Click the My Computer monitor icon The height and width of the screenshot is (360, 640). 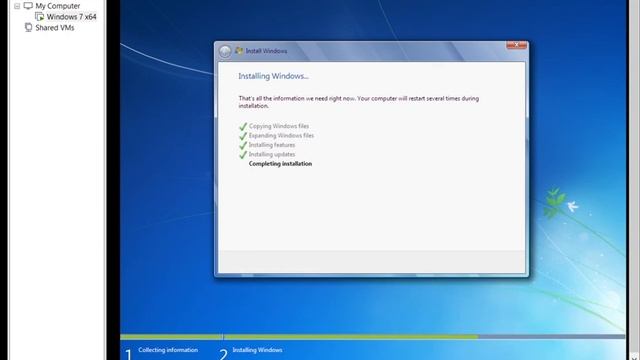(28, 6)
